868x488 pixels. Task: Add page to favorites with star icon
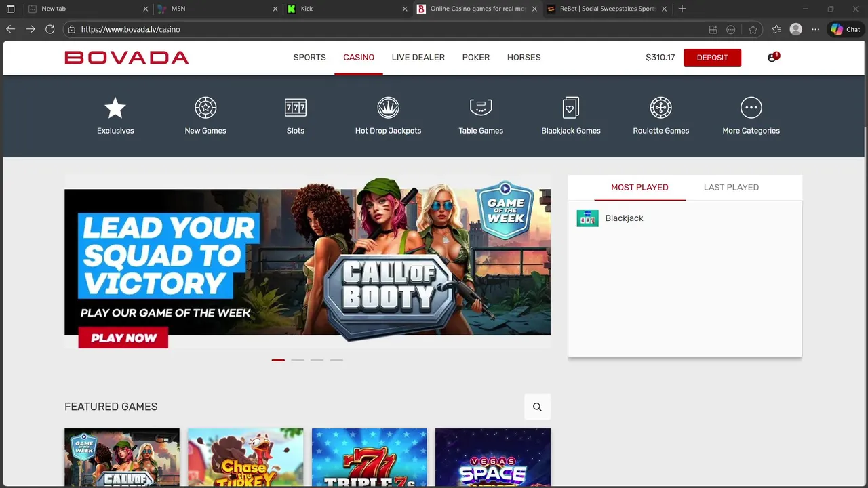753,29
